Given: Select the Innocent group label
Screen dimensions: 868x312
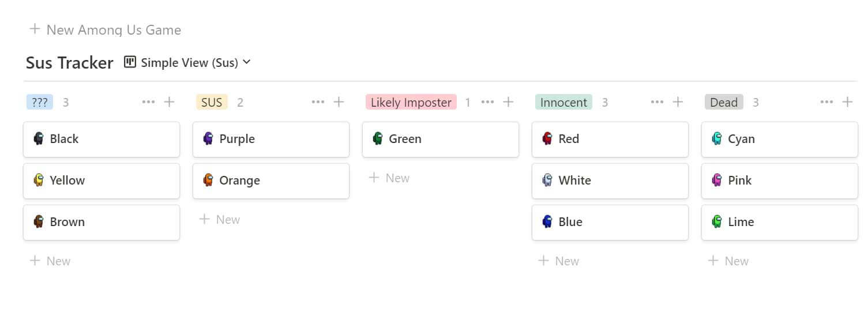Looking at the screenshot, I should click(563, 102).
